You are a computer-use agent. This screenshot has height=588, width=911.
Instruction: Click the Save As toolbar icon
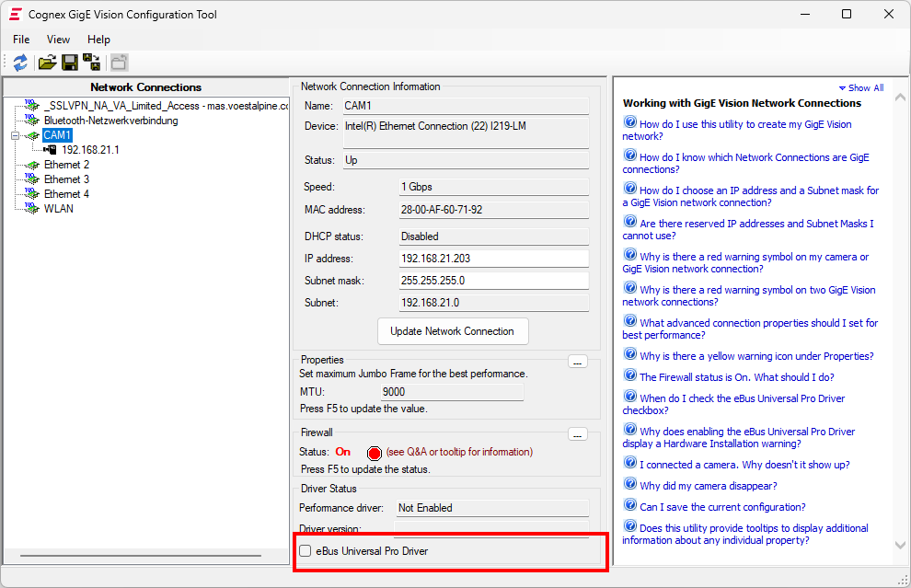click(x=92, y=63)
